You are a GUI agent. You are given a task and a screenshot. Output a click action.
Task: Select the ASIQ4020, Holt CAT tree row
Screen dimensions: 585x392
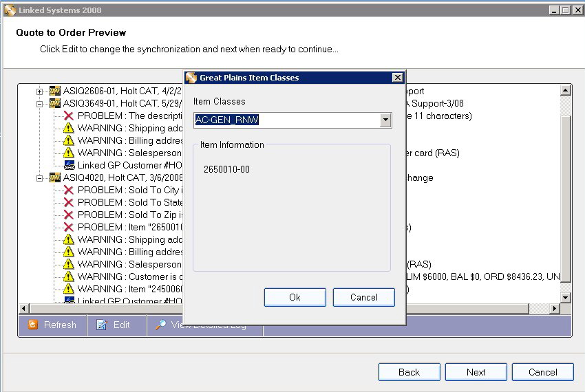pyautogui.click(x=123, y=177)
